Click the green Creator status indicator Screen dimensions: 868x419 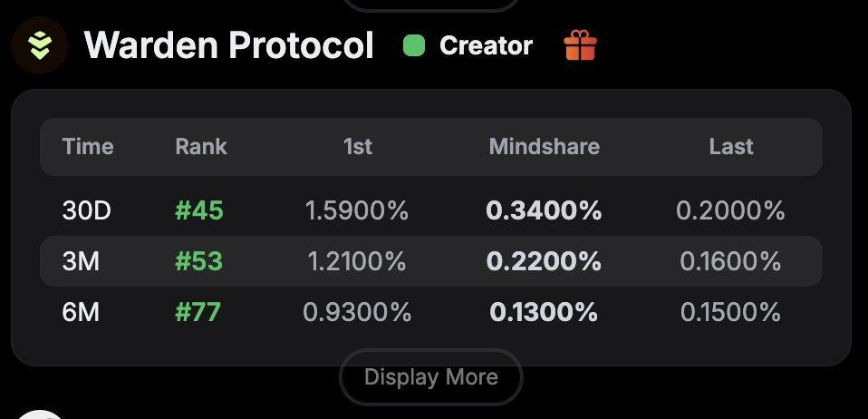click(x=414, y=45)
